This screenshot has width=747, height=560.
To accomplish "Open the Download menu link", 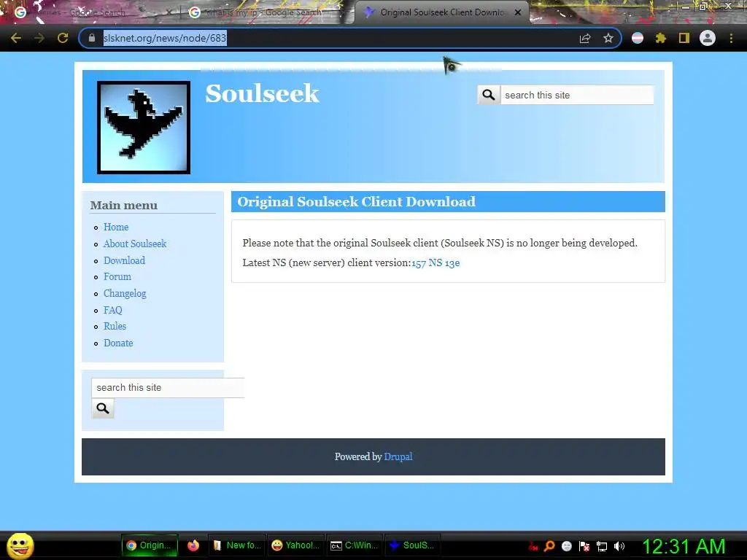I will (124, 260).
